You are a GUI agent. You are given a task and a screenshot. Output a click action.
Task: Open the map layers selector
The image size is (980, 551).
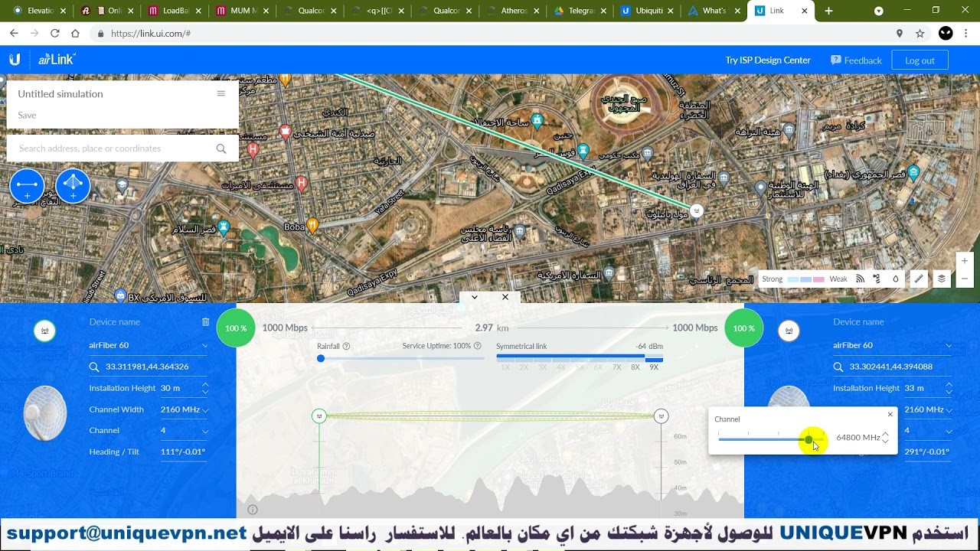click(942, 279)
